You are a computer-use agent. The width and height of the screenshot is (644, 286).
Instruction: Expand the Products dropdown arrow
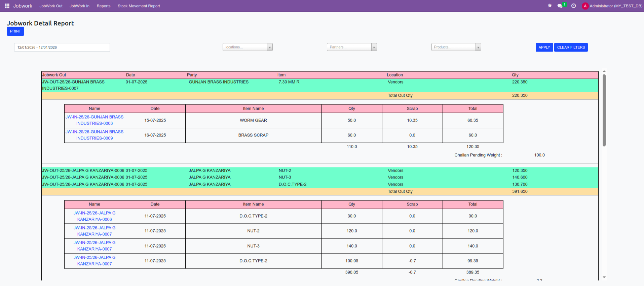coord(478,47)
